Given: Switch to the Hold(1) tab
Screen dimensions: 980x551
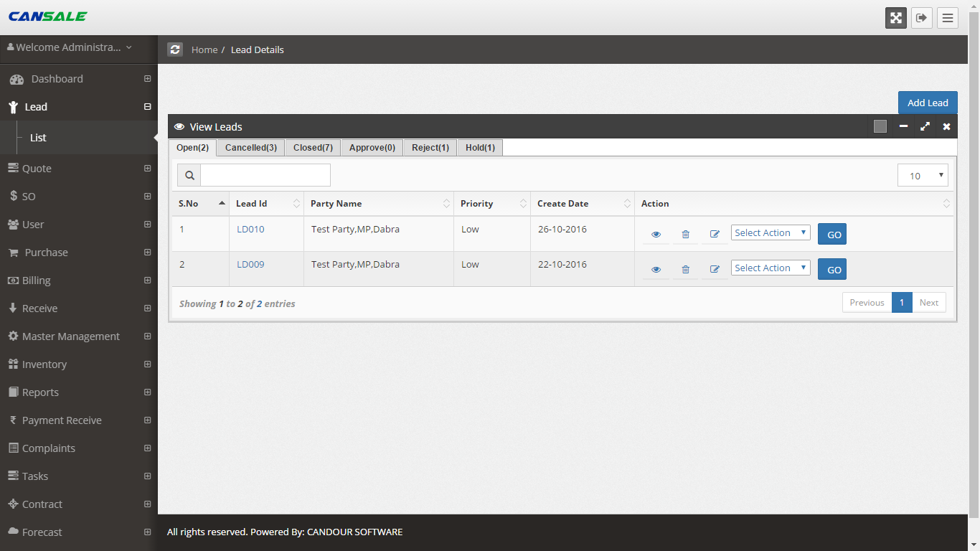Looking at the screenshot, I should 480,148.
